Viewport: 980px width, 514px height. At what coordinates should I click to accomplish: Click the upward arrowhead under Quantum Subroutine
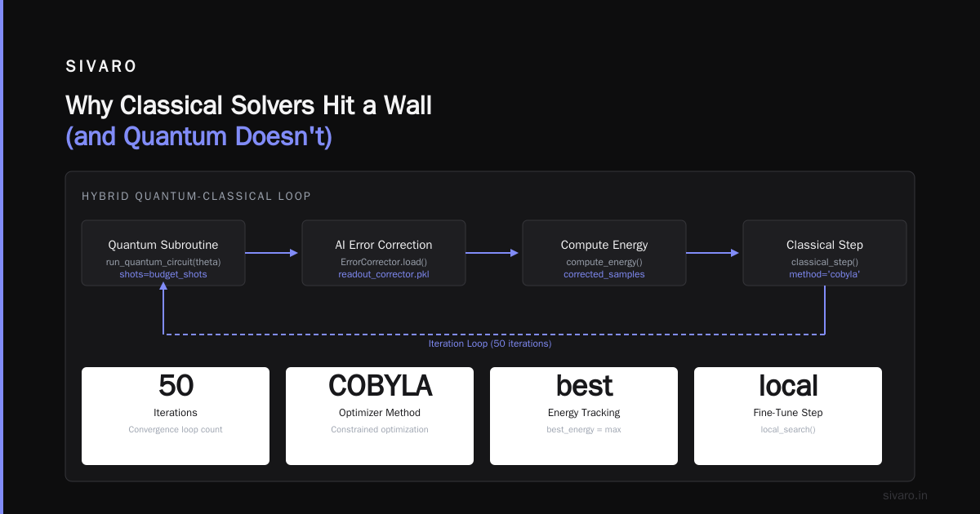[x=164, y=290]
